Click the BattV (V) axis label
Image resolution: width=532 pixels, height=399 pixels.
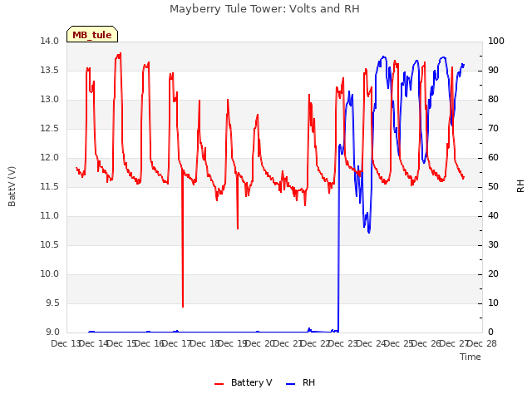tap(12, 186)
